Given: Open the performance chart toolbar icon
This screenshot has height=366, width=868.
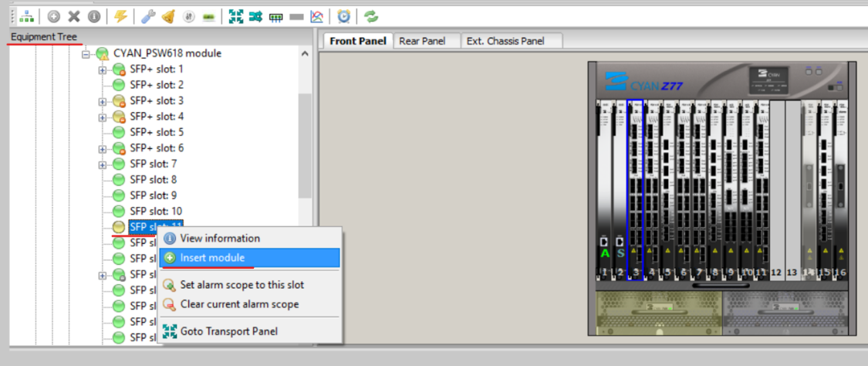Looking at the screenshot, I should [x=316, y=17].
